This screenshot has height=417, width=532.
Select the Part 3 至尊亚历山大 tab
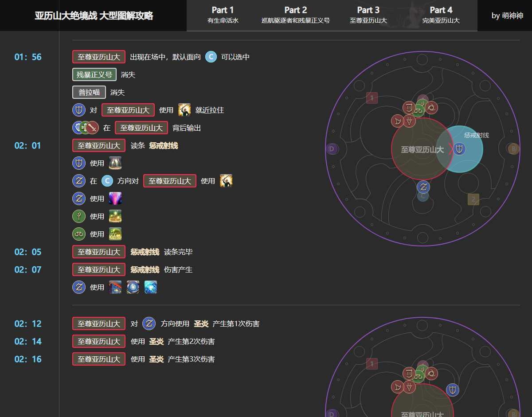pyautogui.click(x=368, y=15)
